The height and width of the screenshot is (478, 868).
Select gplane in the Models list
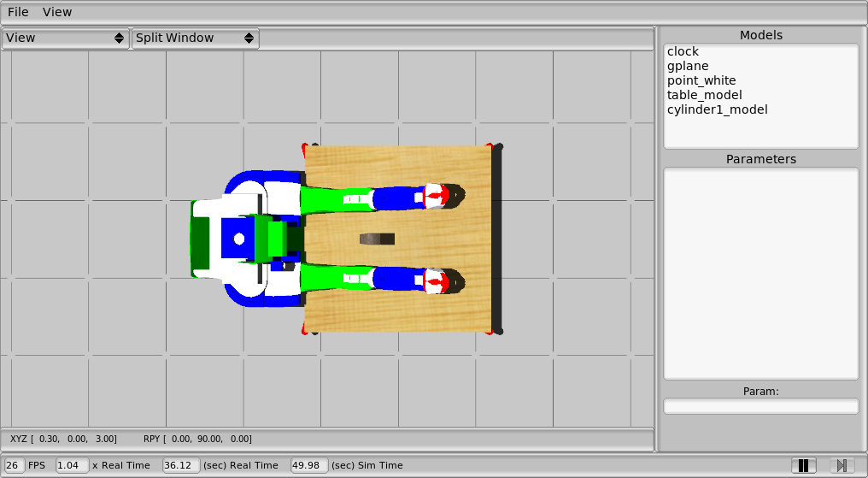pos(688,66)
